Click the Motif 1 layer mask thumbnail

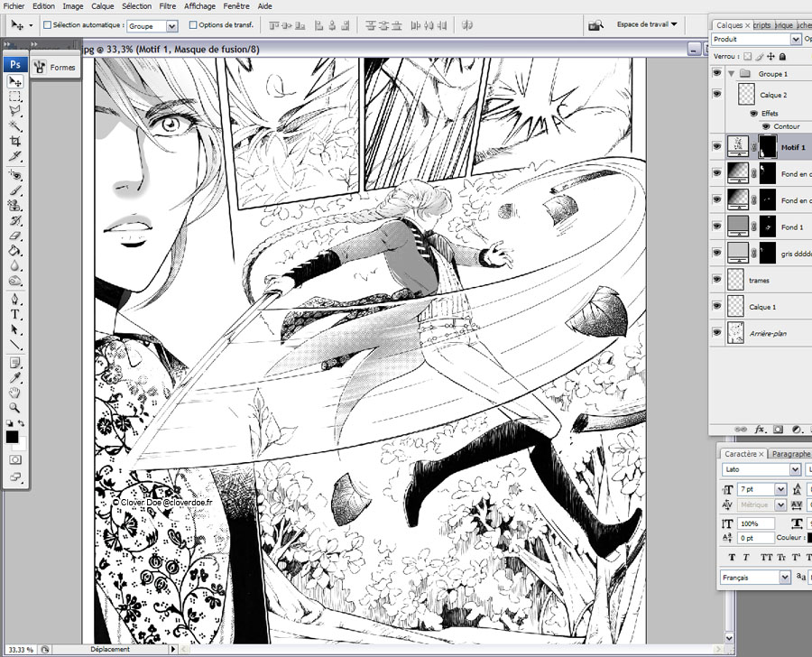coord(768,146)
